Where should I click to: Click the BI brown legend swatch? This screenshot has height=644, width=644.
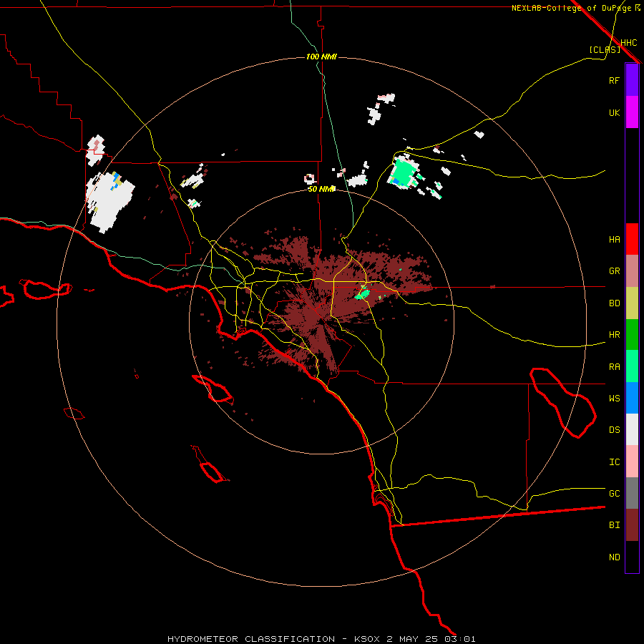click(632, 525)
